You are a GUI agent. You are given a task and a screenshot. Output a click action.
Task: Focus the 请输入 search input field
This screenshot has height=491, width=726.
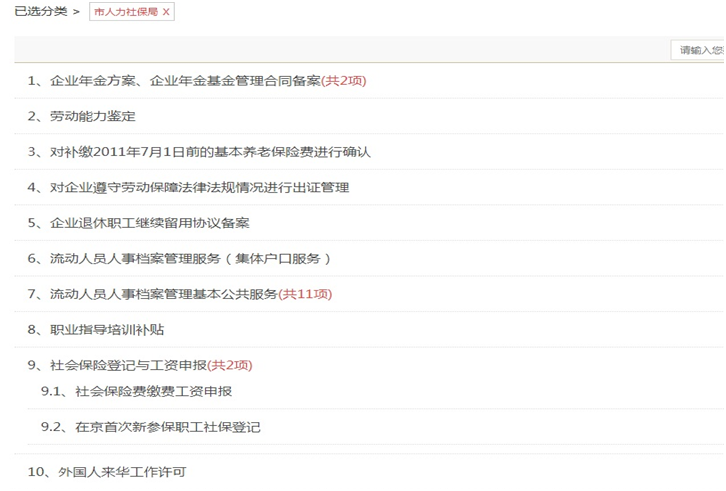(x=699, y=50)
